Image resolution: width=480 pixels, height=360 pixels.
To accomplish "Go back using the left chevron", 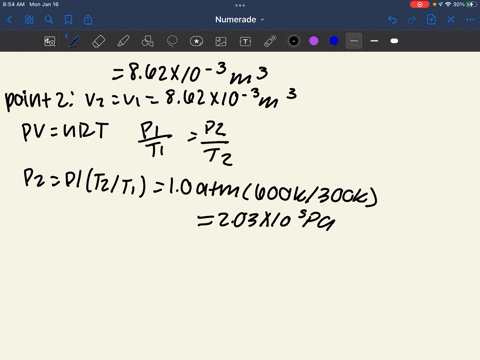I will point(10,20).
